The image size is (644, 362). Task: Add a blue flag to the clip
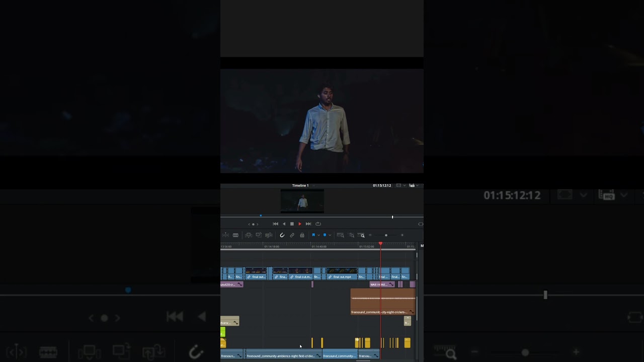pos(313,235)
